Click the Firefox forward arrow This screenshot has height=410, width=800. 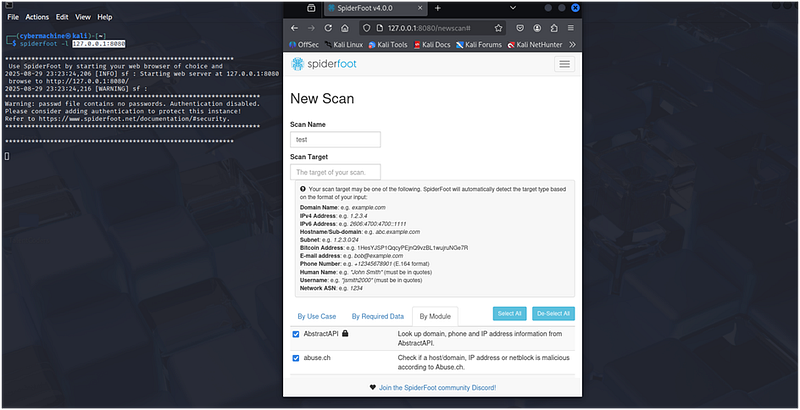311,28
